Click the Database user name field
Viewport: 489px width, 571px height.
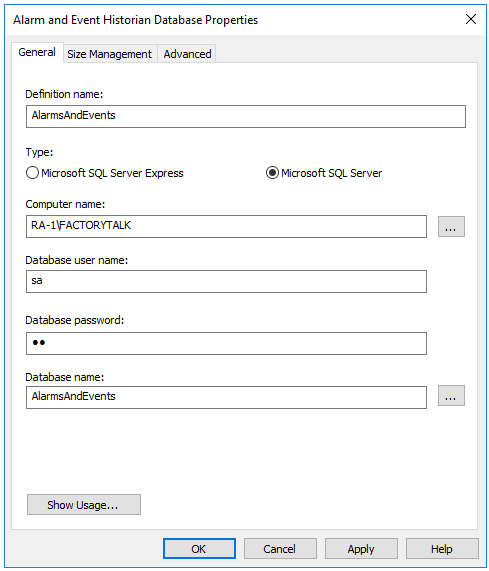(x=226, y=281)
